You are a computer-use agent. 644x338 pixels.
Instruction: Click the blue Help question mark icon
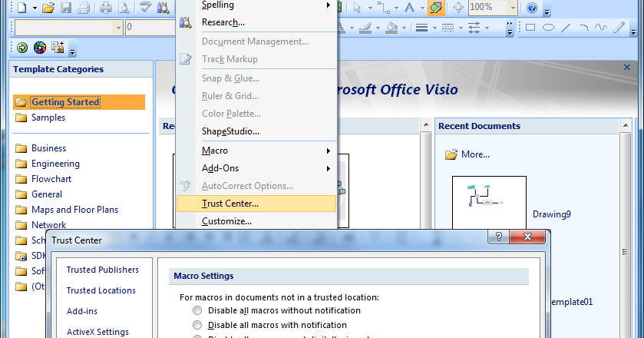(532, 8)
